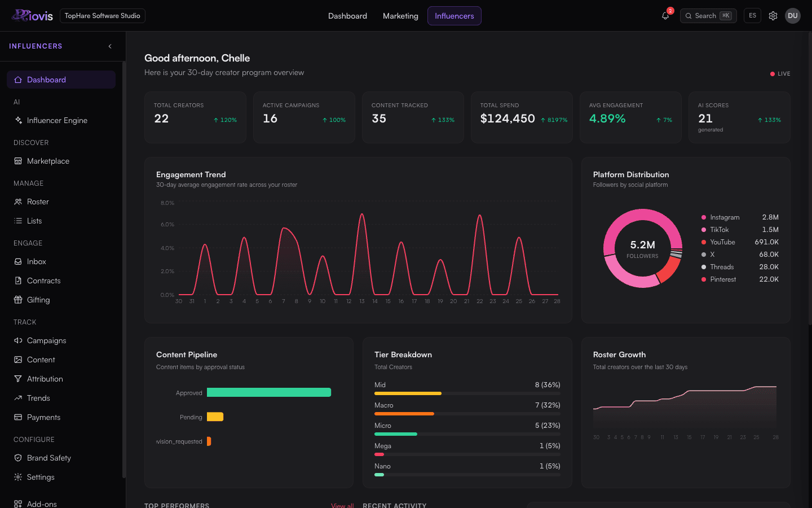The height and width of the screenshot is (508, 812).
Task: Click the Threads legend color dot
Action: [704, 267]
